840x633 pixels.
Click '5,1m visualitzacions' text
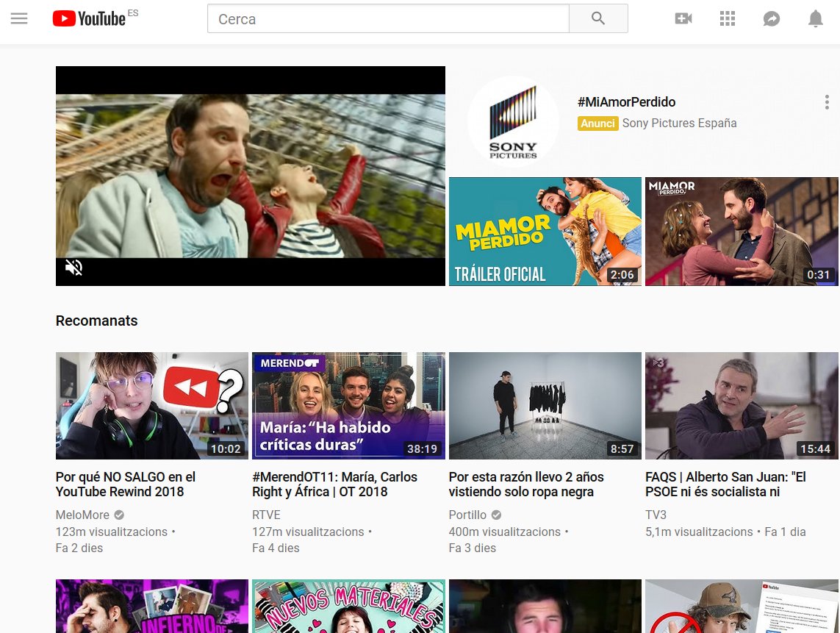[x=699, y=532]
